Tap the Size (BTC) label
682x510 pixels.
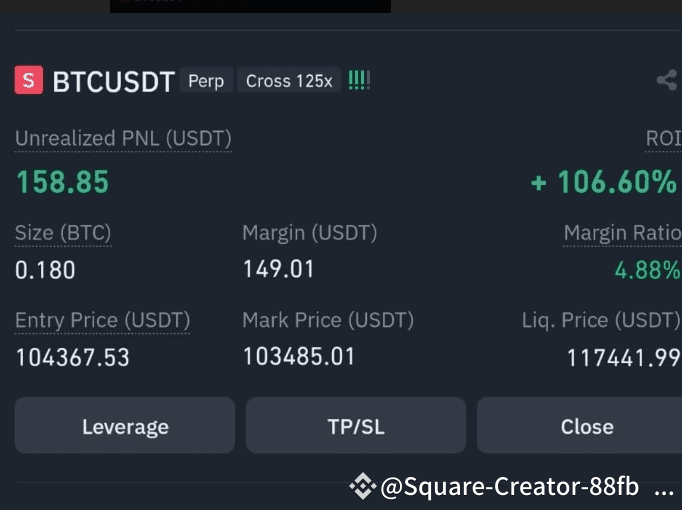click(63, 233)
